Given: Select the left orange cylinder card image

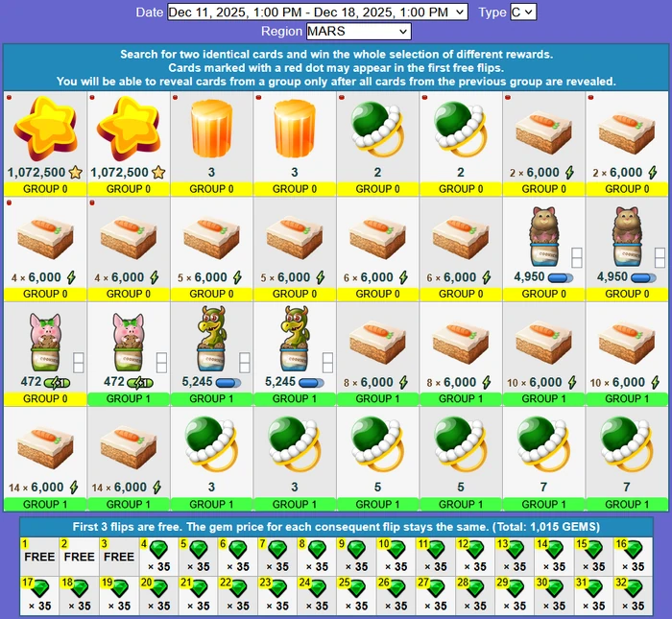Looking at the screenshot, I should pyautogui.click(x=212, y=129).
